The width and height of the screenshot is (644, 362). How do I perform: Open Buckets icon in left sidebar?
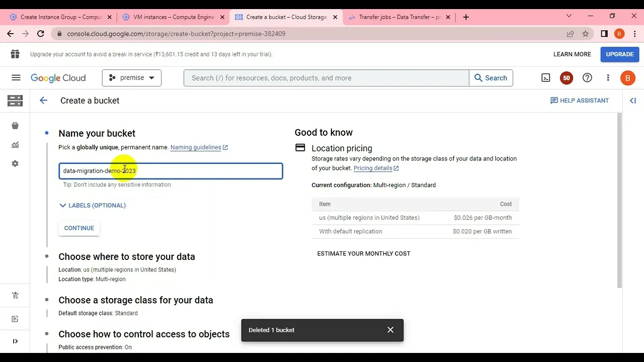pyautogui.click(x=15, y=126)
